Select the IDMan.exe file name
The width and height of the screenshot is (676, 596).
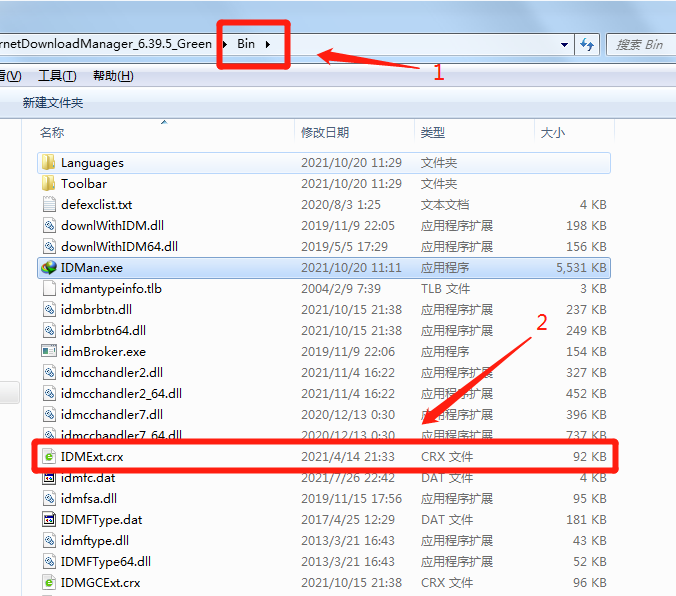92,268
